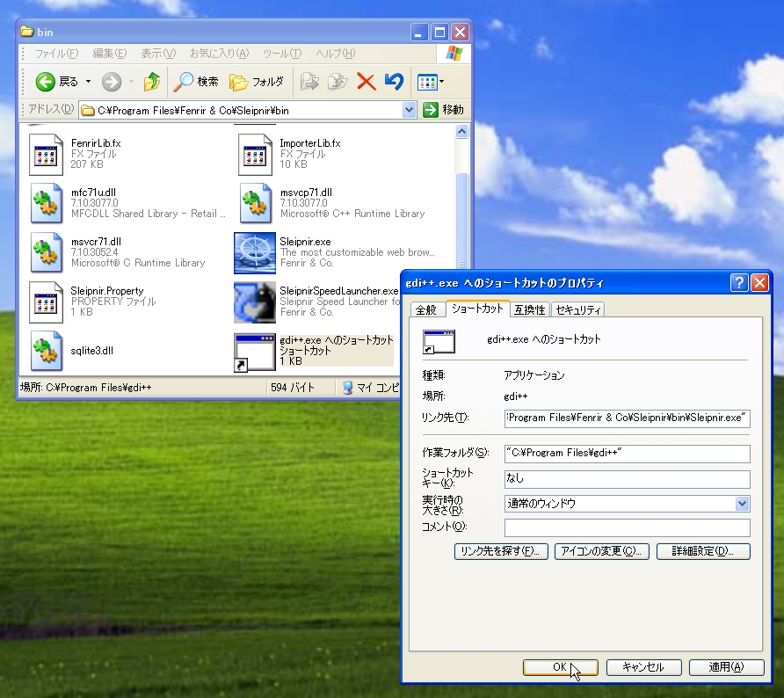Click the キャンセル button
784x698 pixels.
tap(643, 667)
